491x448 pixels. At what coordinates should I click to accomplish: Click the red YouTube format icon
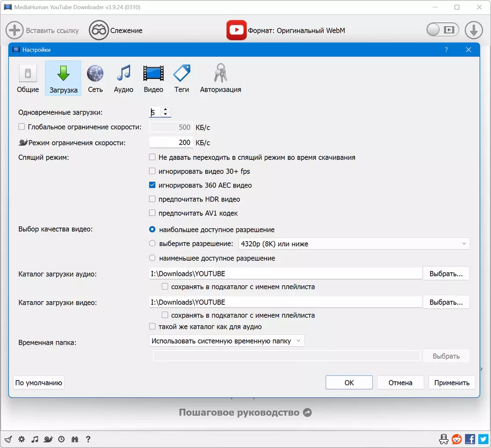(x=236, y=30)
